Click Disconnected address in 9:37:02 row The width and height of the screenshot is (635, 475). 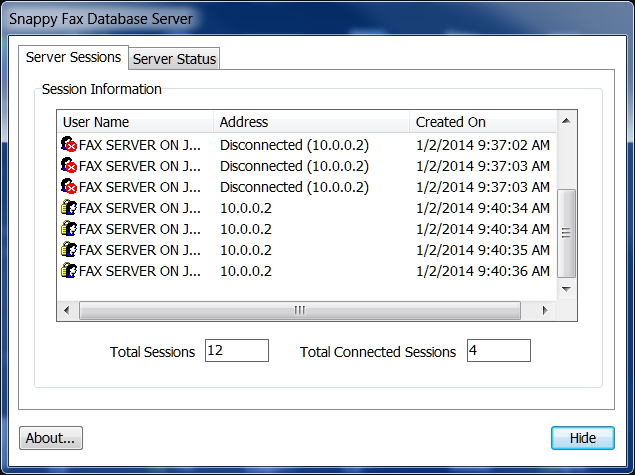tap(294, 145)
